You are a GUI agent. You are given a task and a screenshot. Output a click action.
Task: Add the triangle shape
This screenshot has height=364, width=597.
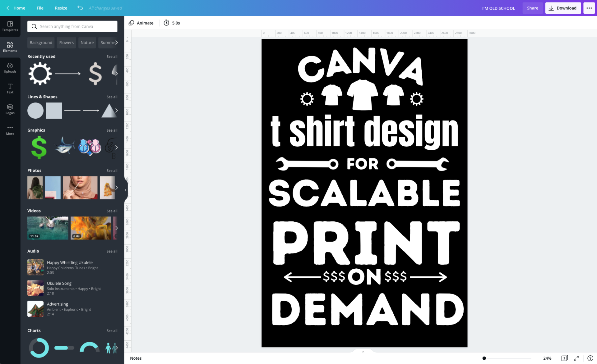point(109,111)
